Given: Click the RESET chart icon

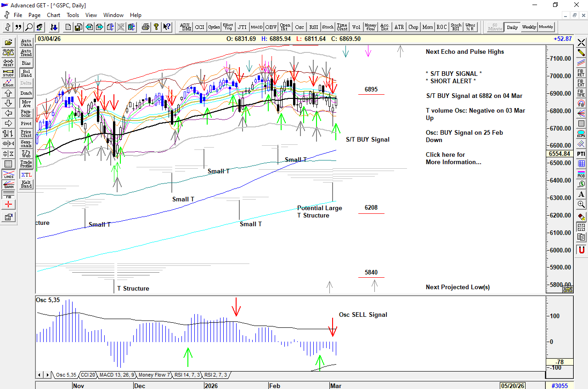Looking at the screenshot, I should [8, 63].
